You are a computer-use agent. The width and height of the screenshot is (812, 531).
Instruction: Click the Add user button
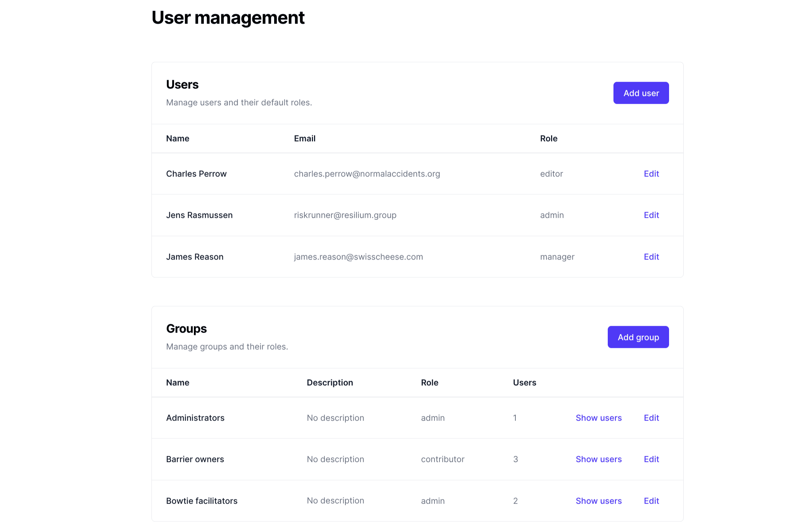641,93
